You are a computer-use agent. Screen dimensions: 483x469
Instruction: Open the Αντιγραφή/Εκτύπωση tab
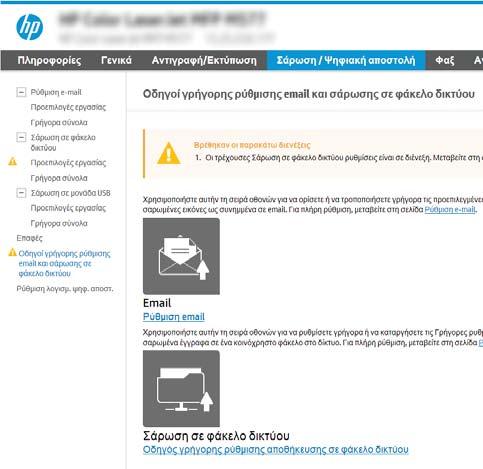(x=204, y=60)
